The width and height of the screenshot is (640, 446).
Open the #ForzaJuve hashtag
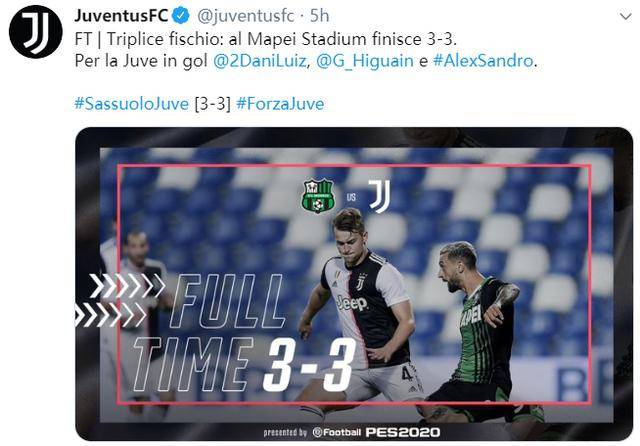tap(280, 104)
